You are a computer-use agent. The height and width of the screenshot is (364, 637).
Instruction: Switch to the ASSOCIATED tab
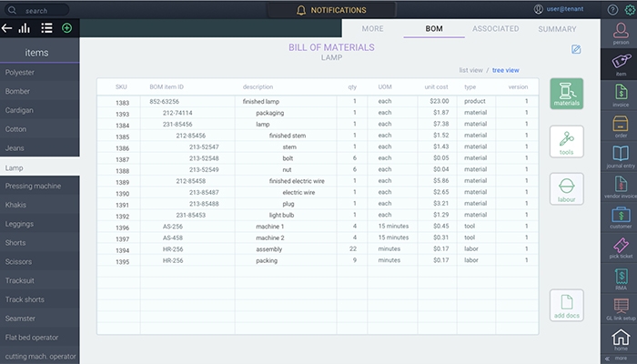[x=496, y=29]
